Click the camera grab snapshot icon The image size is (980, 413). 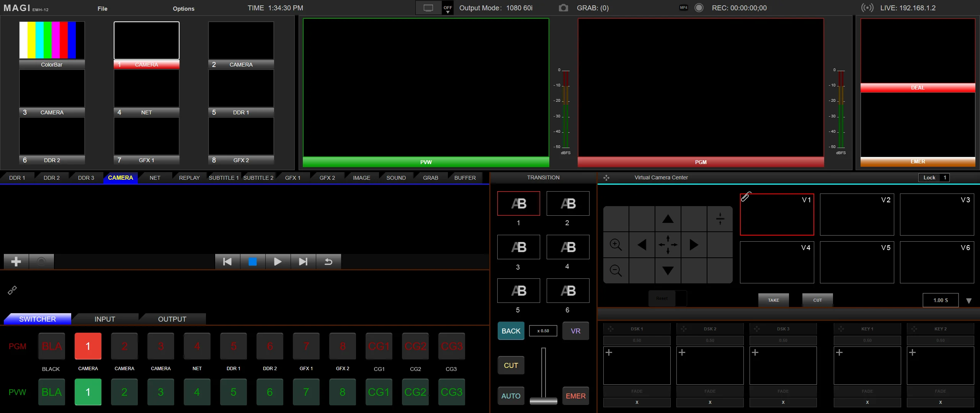coord(563,8)
